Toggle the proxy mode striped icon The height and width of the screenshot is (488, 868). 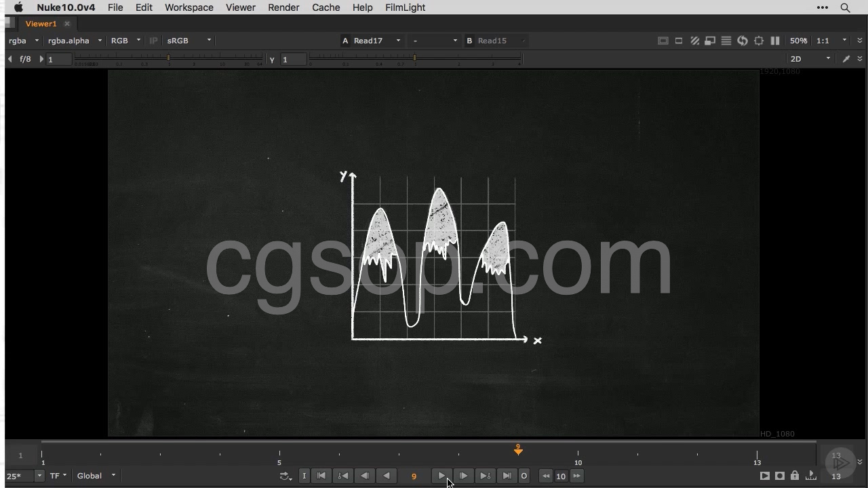coord(694,41)
